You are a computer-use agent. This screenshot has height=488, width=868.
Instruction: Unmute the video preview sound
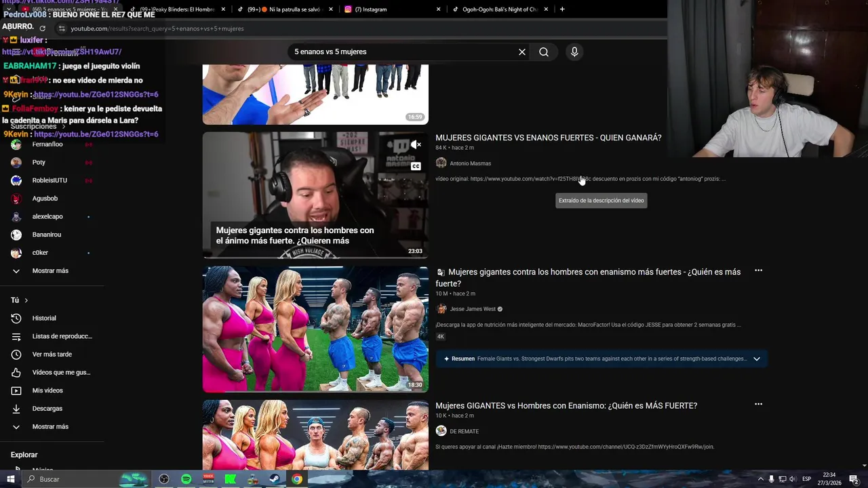click(416, 144)
